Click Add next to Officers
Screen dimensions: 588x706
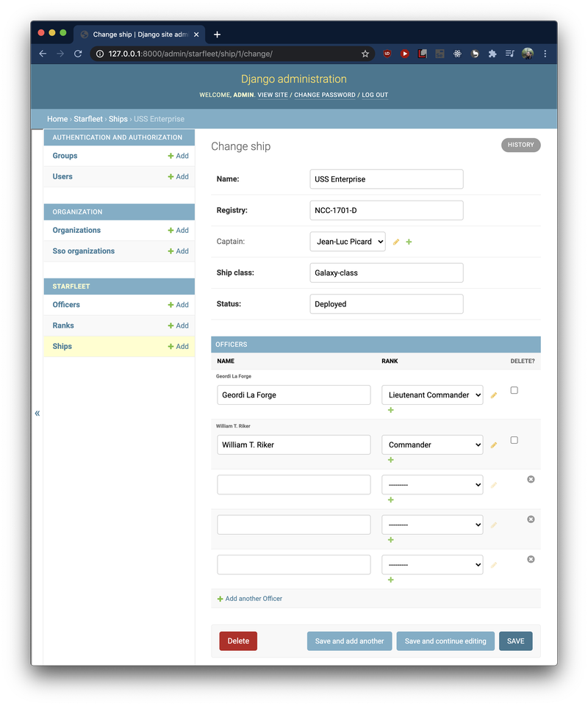[179, 305]
